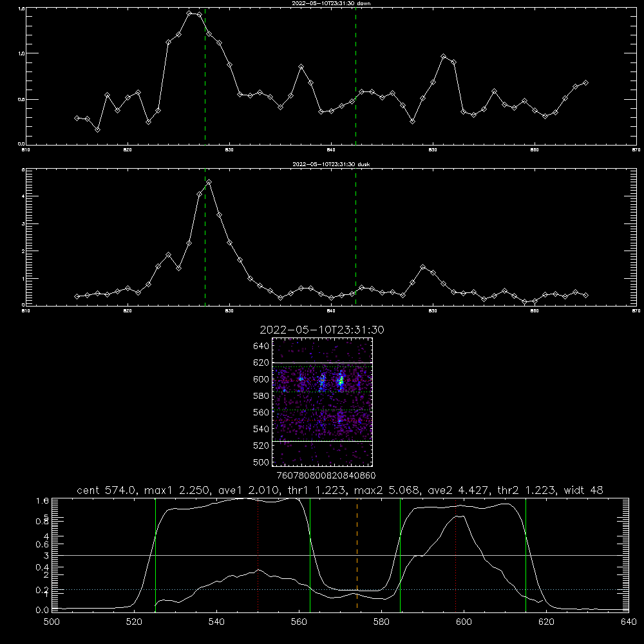Click the '760780800820840860' x-axis label under image
The width and height of the screenshot is (644, 644).
click(x=326, y=476)
